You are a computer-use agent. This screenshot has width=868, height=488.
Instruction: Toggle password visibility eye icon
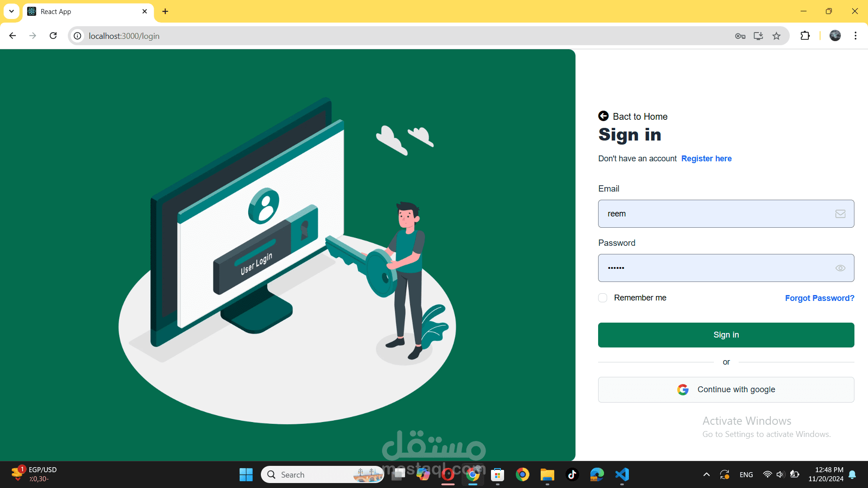[840, 268]
